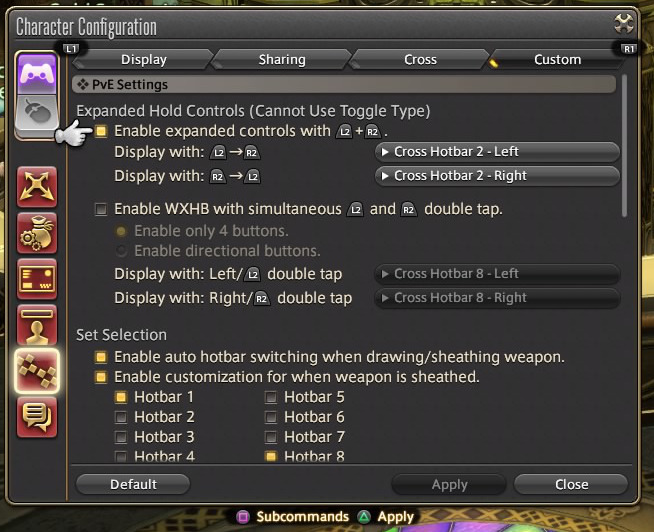
Task: Switch to the Sharing tab
Action: pos(282,60)
